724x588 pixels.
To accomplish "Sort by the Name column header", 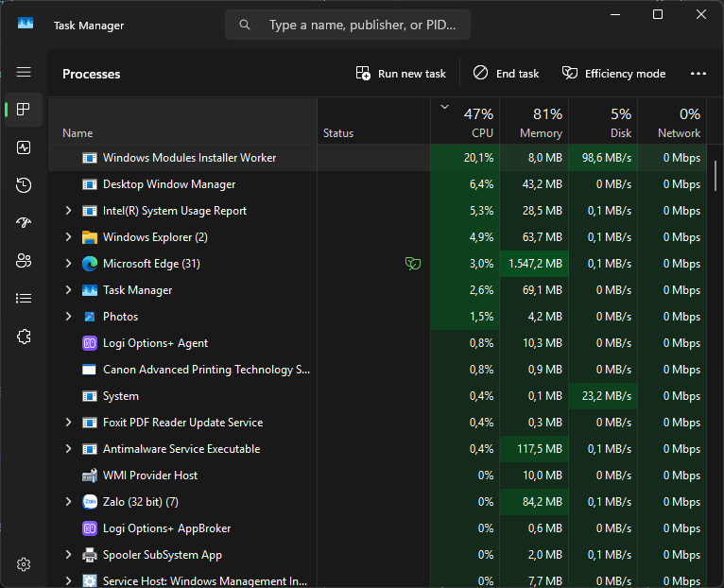I will (182, 121).
